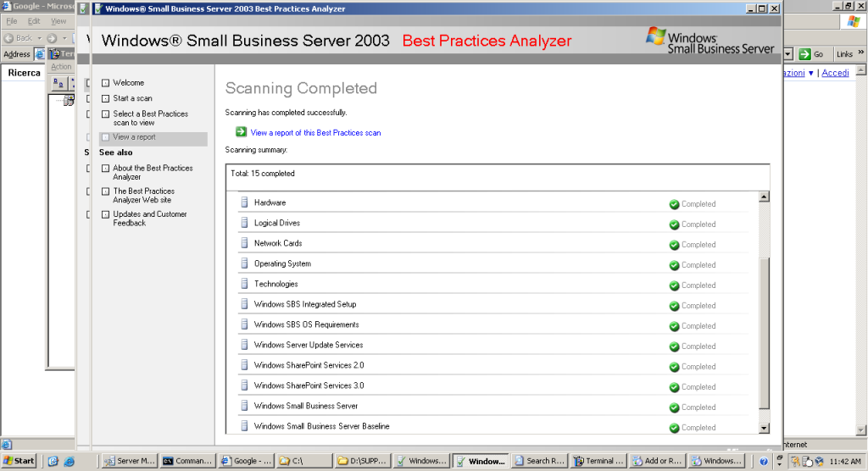The height and width of the screenshot is (471, 868).
Task: Open the address bar dropdown in browser
Action: pyautogui.click(x=788, y=54)
